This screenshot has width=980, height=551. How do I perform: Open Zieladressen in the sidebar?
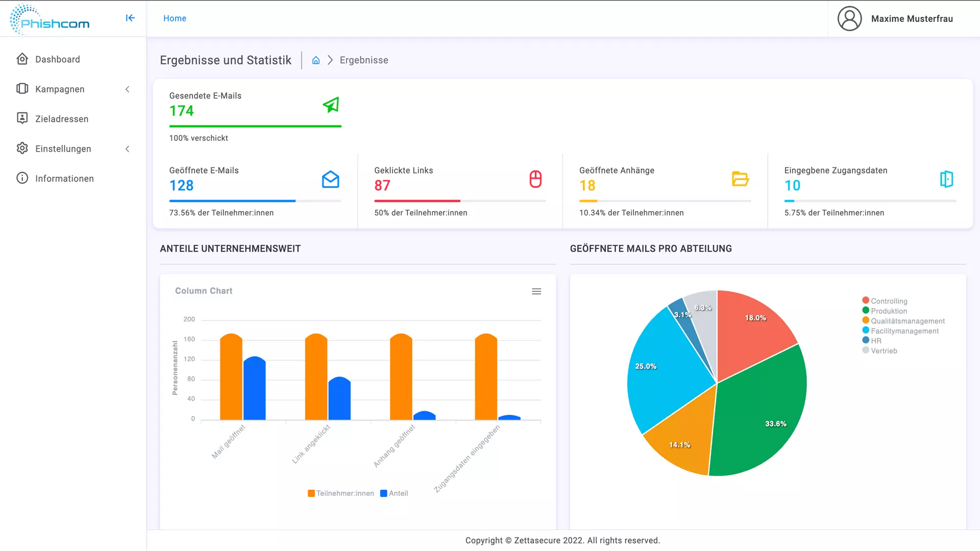coord(61,119)
